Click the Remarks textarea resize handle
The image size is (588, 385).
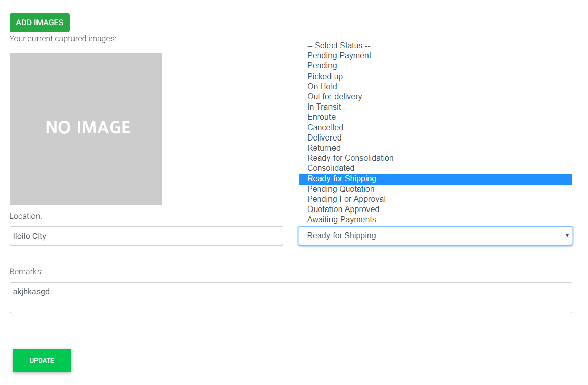[x=569, y=310]
